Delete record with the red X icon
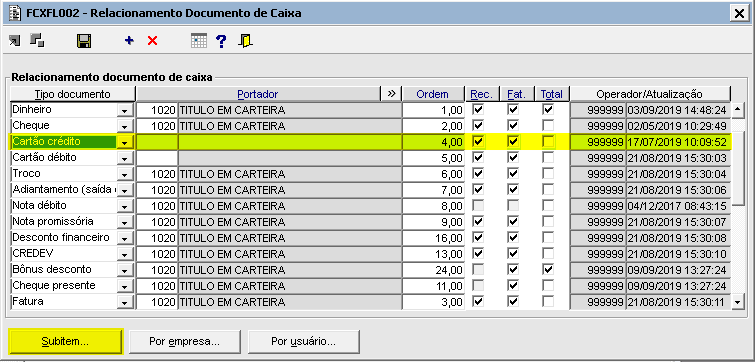The image size is (755, 362). (153, 41)
